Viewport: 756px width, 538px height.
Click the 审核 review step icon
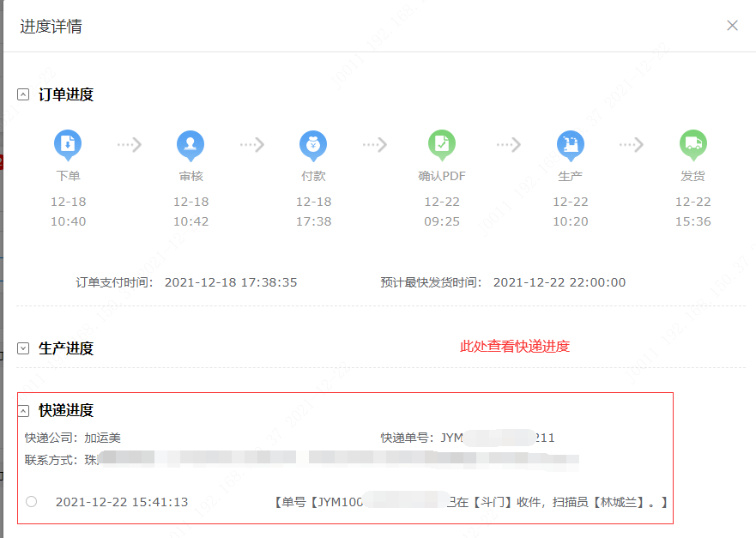tap(191, 145)
